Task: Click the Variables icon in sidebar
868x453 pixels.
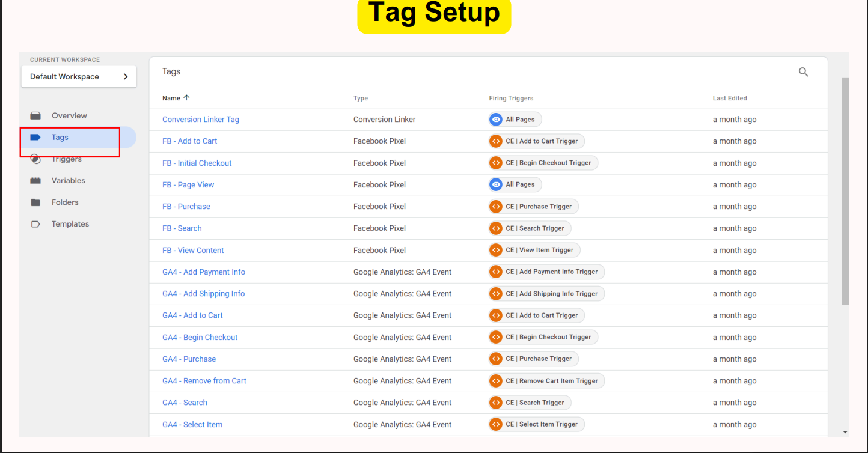Action: pos(35,180)
